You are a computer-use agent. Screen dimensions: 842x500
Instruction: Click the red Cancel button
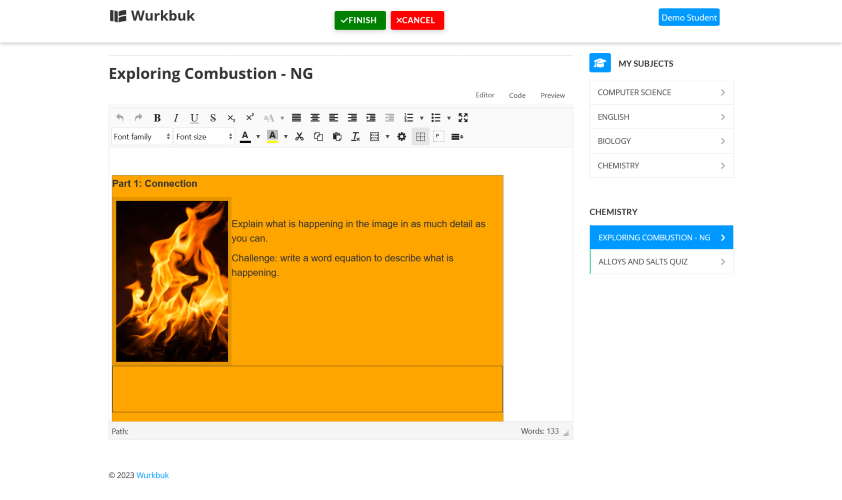pos(417,20)
